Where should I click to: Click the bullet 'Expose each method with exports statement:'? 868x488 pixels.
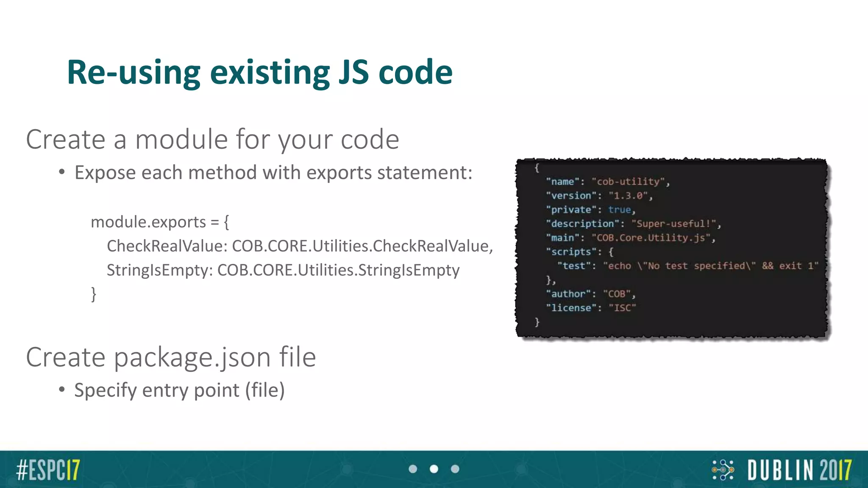coord(273,172)
